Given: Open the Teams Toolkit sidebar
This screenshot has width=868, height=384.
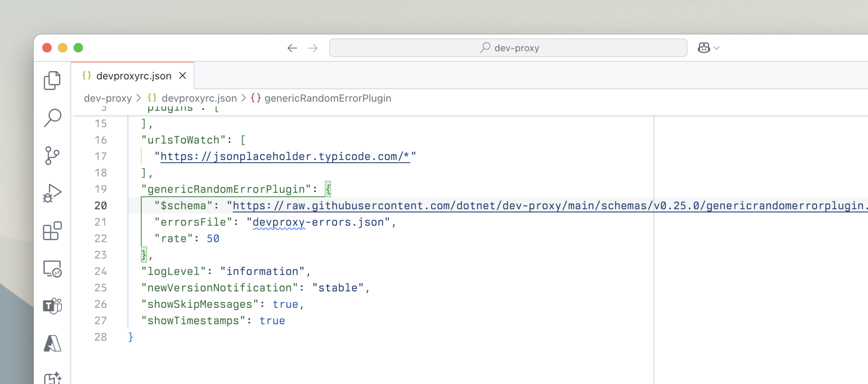Looking at the screenshot, I should point(53,307).
